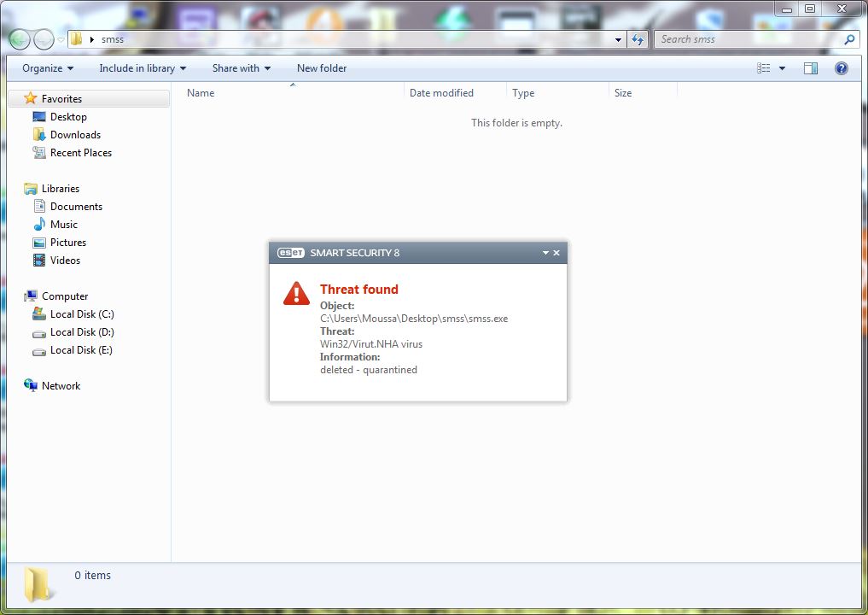Screen dimensions: 868x615
Task: Open the Music library
Action: 64,225
